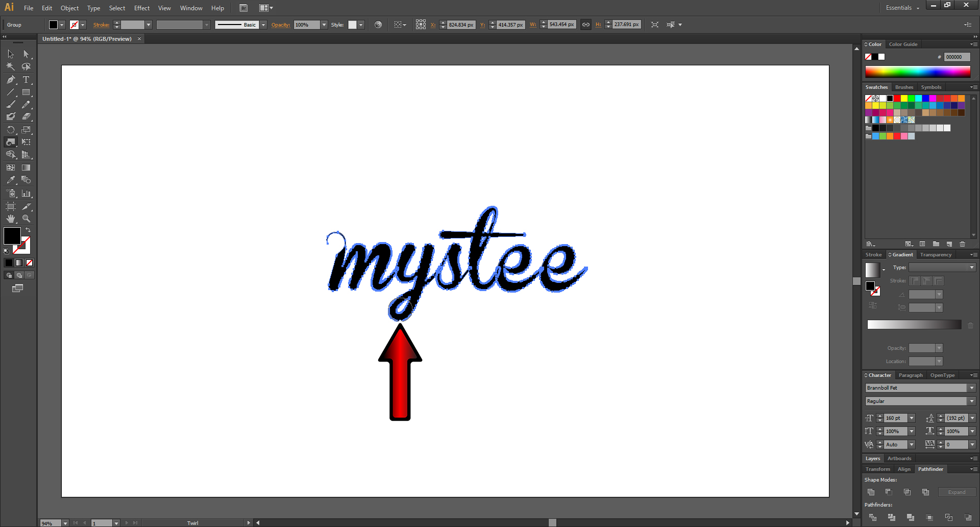Switch to the Transparency tab
This screenshot has width=980, height=527.
coord(936,255)
